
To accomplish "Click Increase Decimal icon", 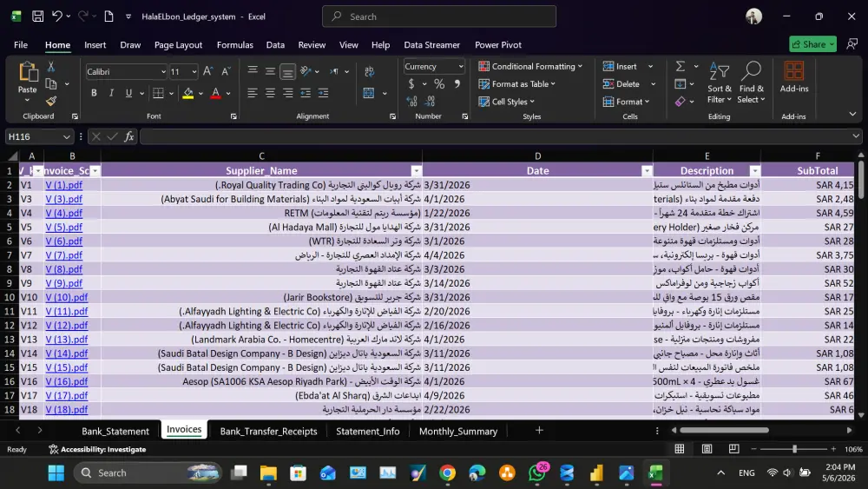I will [411, 102].
